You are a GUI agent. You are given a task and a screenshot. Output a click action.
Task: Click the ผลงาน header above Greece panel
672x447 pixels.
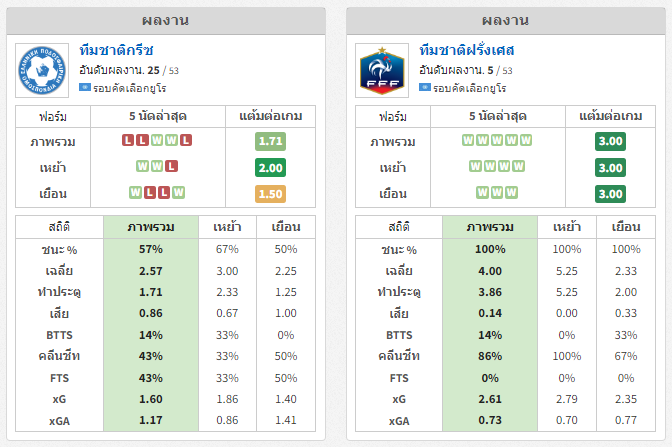166,21
